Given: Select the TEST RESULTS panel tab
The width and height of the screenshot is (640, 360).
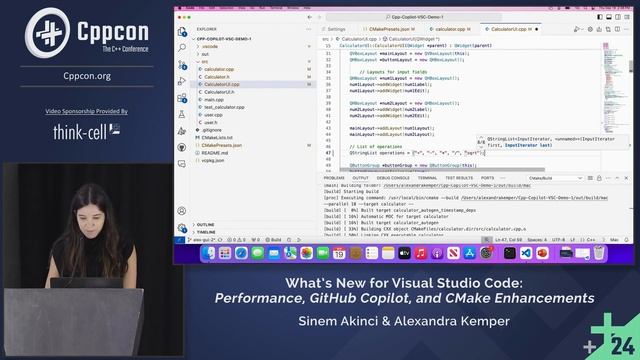Looking at the screenshot, I should pos(459,178).
